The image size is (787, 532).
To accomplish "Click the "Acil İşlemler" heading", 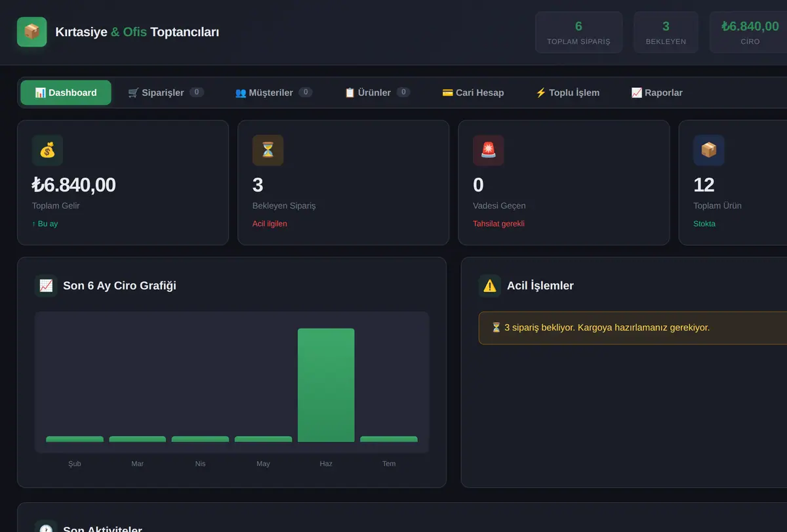I will 540,285.
